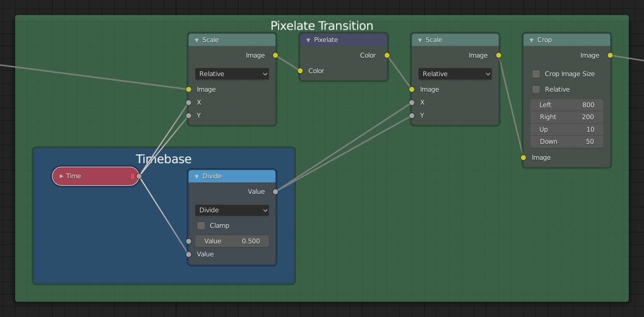644x317 pixels.
Task: Toggle the Clamp checkbox in the Divide node
Action: click(x=201, y=225)
